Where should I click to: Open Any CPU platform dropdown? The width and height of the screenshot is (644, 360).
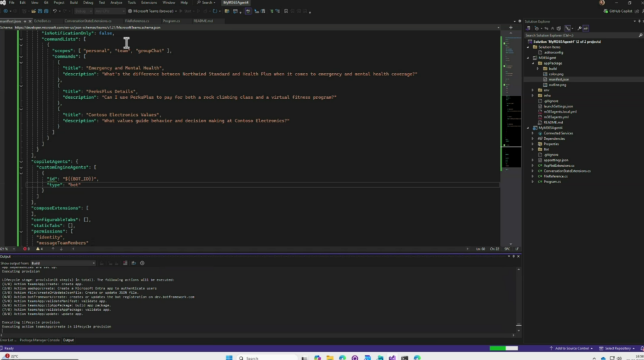tap(109, 11)
